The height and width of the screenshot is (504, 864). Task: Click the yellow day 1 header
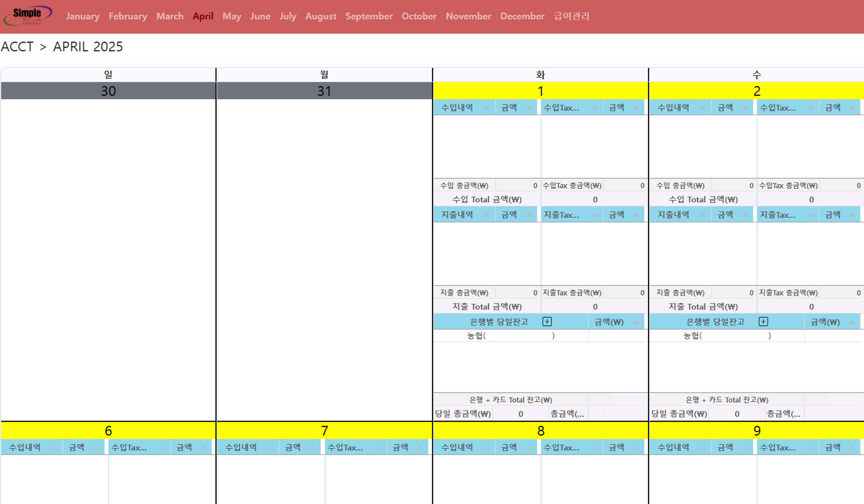pos(540,91)
